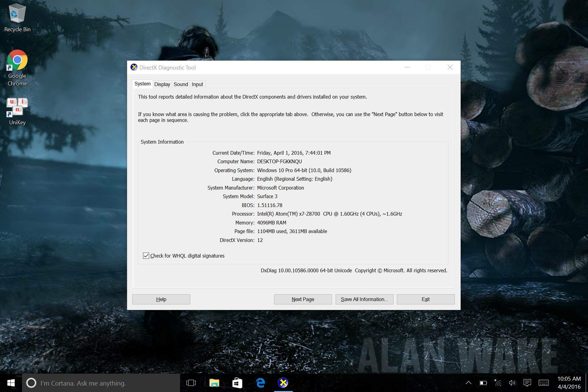The image size is (588, 392).
Task: Click the current date Friday, April 1, 2016
Action: (294, 153)
